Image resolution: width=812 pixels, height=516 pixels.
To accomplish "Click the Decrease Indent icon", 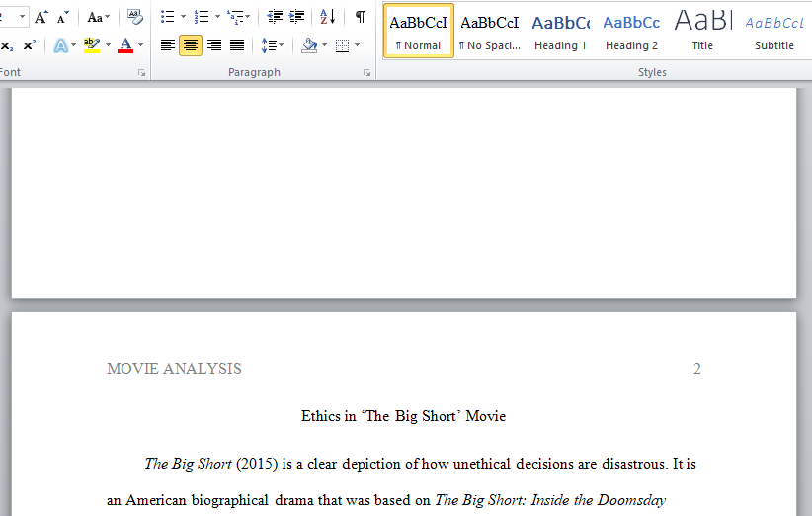I will coord(275,17).
